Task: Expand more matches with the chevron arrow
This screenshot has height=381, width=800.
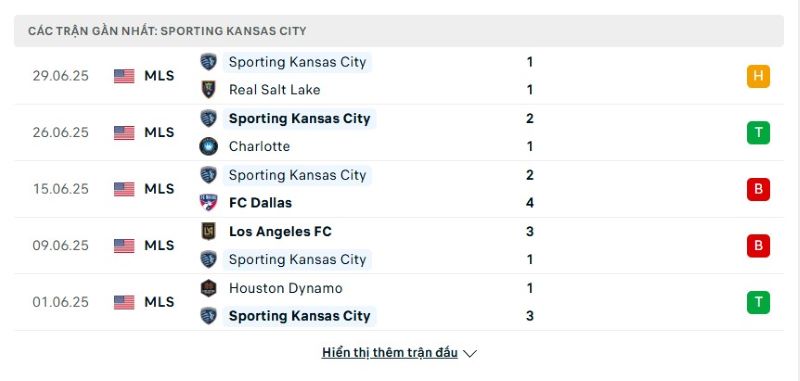Action: (x=470, y=353)
